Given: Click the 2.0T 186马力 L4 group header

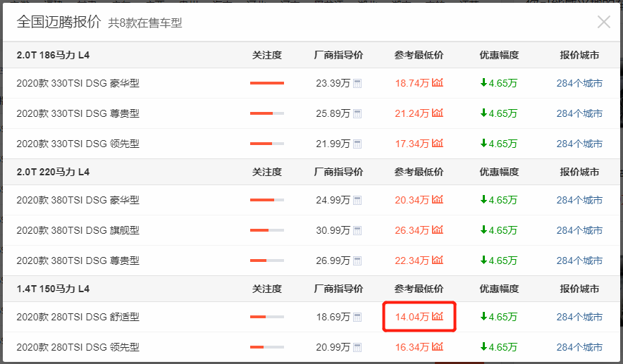Looking at the screenshot, I should click(53, 55).
